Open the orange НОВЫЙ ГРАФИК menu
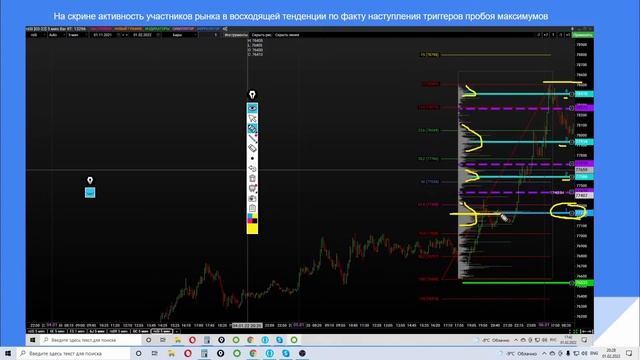The width and height of the screenshot is (640, 360). pyautogui.click(x=128, y=29)
